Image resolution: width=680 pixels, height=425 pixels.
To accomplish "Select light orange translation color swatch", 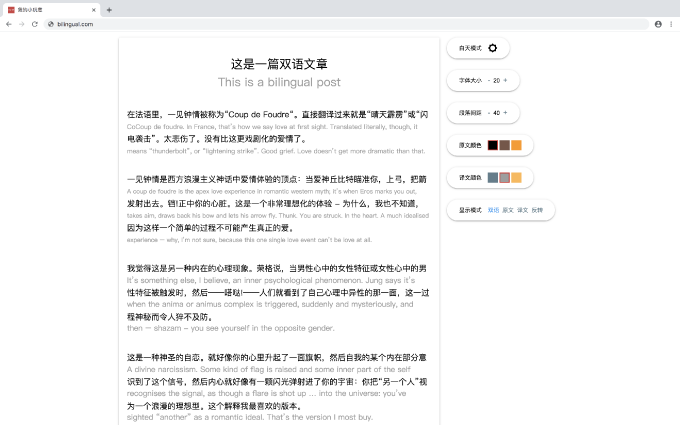I will coord(516,178).
